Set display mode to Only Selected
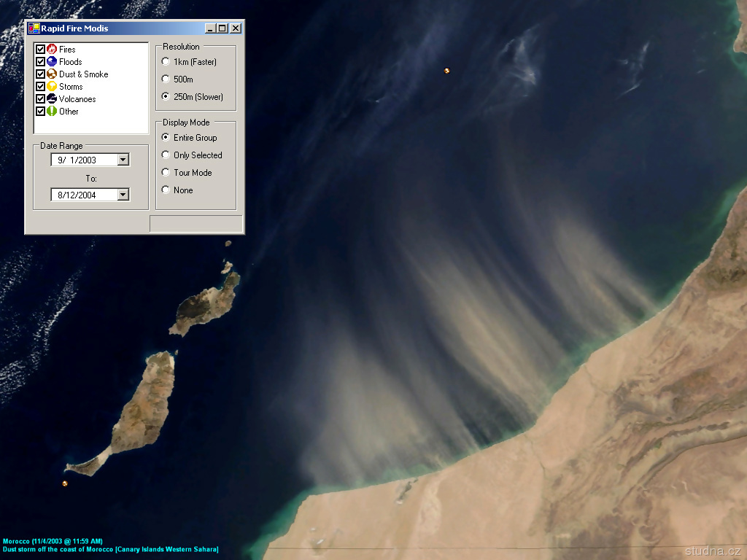Viewport: 747px width, 560px height. pos(166,155)
